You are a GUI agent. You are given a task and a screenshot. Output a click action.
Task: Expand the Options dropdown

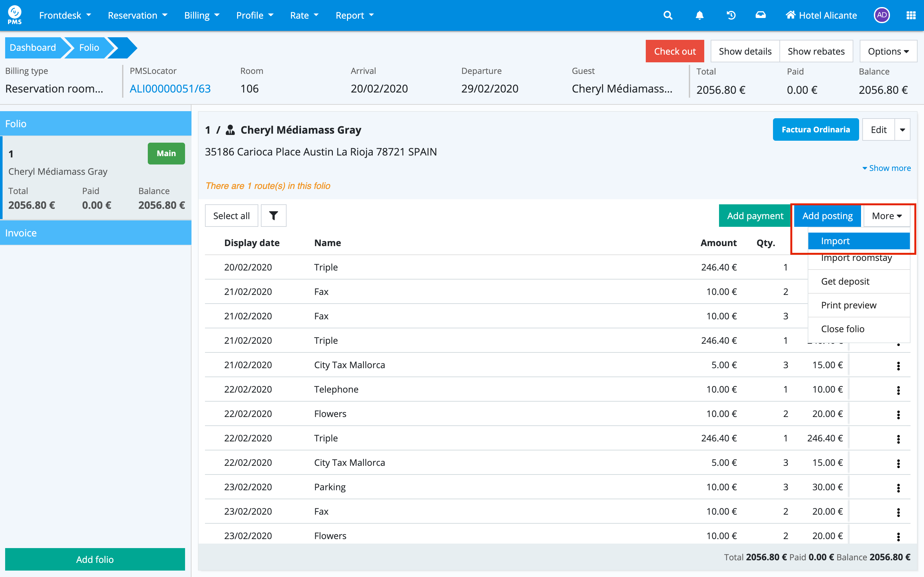point(888,51)
